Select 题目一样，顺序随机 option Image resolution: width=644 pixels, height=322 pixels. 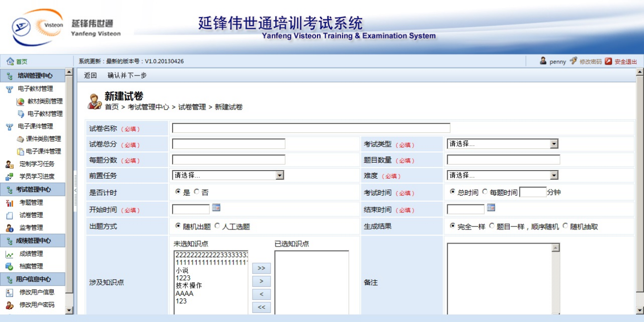(x=492, y=226)
